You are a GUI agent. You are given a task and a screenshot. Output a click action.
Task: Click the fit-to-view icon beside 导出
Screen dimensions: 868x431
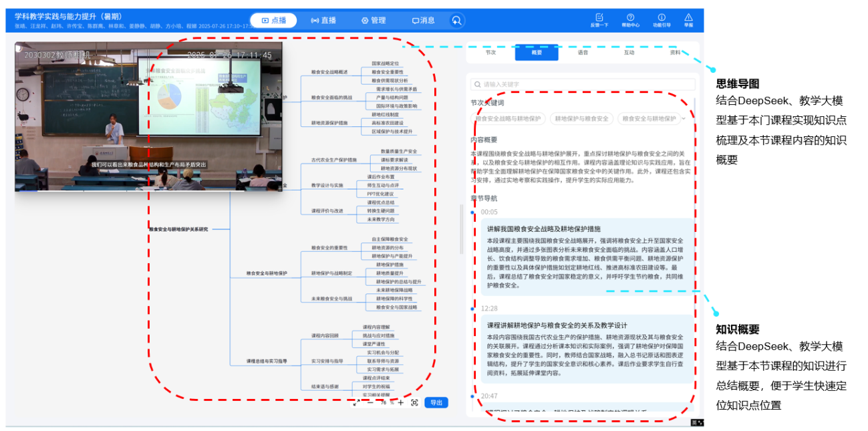tap(414, 403)
